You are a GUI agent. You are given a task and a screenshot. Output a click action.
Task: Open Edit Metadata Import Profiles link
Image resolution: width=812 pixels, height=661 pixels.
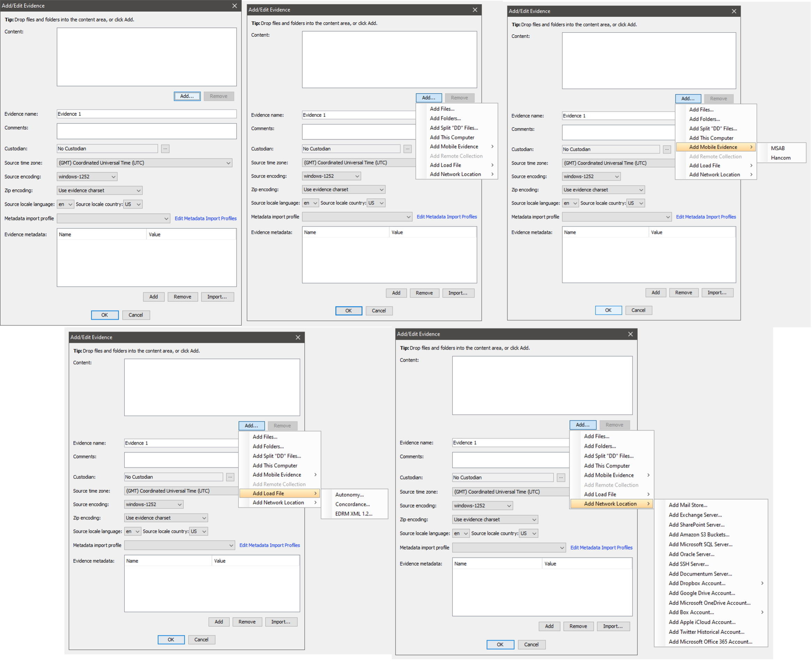coord(205,218)
